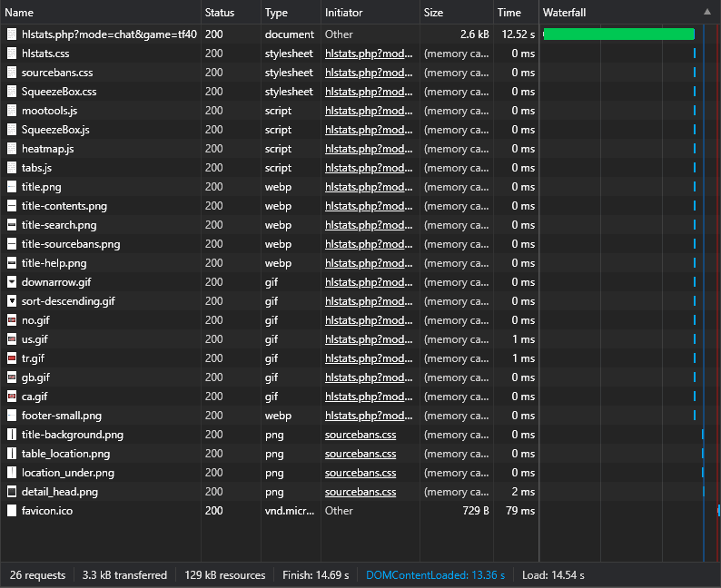
Task: Select the detail_head.png request row
Action: 60,492
